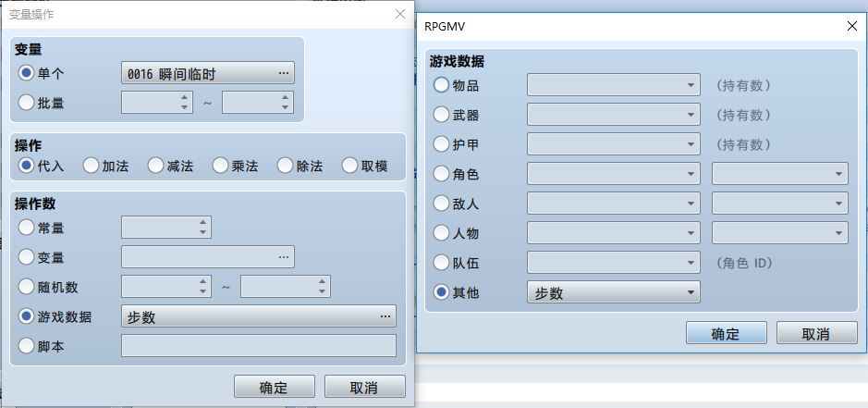Screen dimensions: 868x408
Task: Select the 乘法 operation radio button
Action: tap(220, 166)
